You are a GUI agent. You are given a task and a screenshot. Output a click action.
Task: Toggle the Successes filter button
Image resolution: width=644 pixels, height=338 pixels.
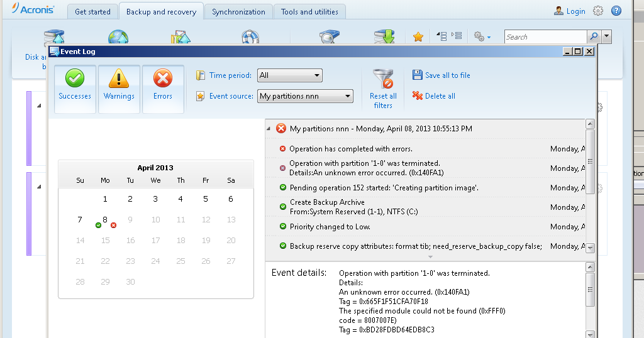pos(75,89)
